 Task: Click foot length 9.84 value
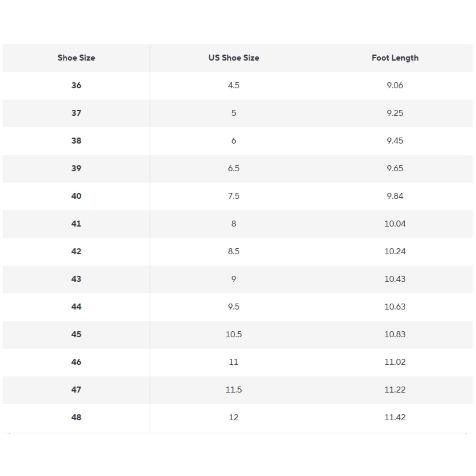(395, 196)
